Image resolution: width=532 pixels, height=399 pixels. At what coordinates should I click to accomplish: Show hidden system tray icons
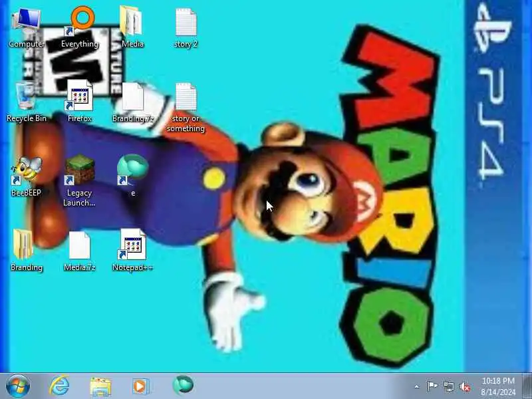click(x=417, y=386)
